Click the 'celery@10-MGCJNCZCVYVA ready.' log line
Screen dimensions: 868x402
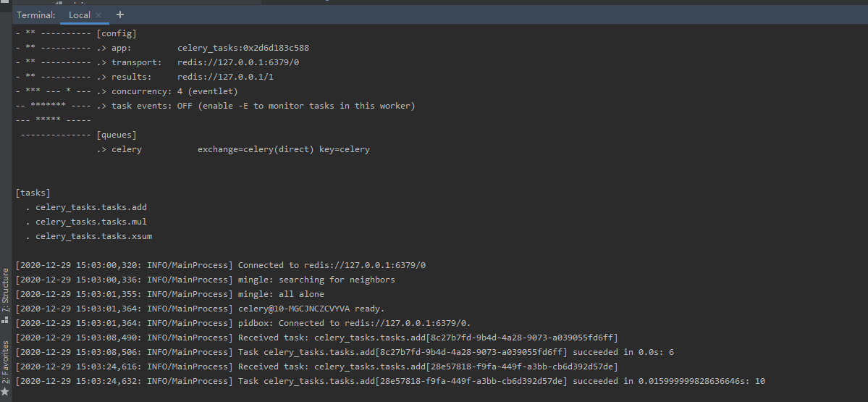(x=200, y=309)
